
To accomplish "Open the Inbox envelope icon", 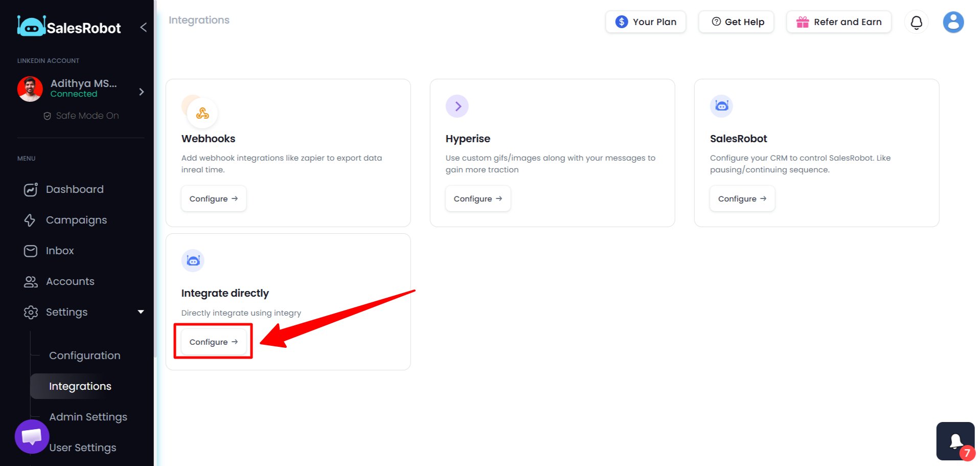I will (30, 251).
